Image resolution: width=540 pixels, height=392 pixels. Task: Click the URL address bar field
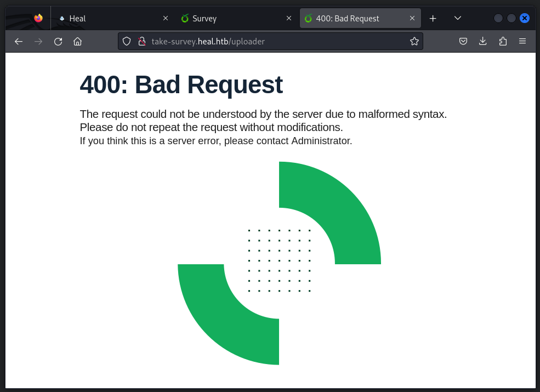click(274, 41)
